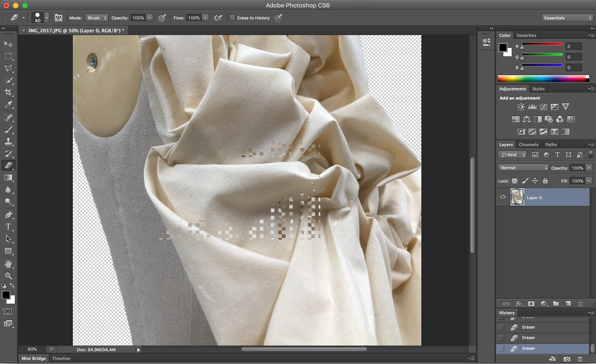Select the Dodge tool

click(x=8, y=202)
